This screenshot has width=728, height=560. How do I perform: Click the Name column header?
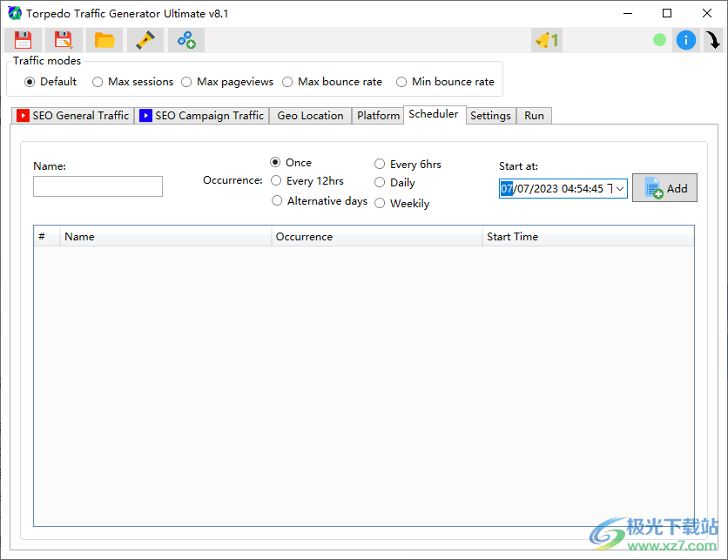tap(165, 236)
